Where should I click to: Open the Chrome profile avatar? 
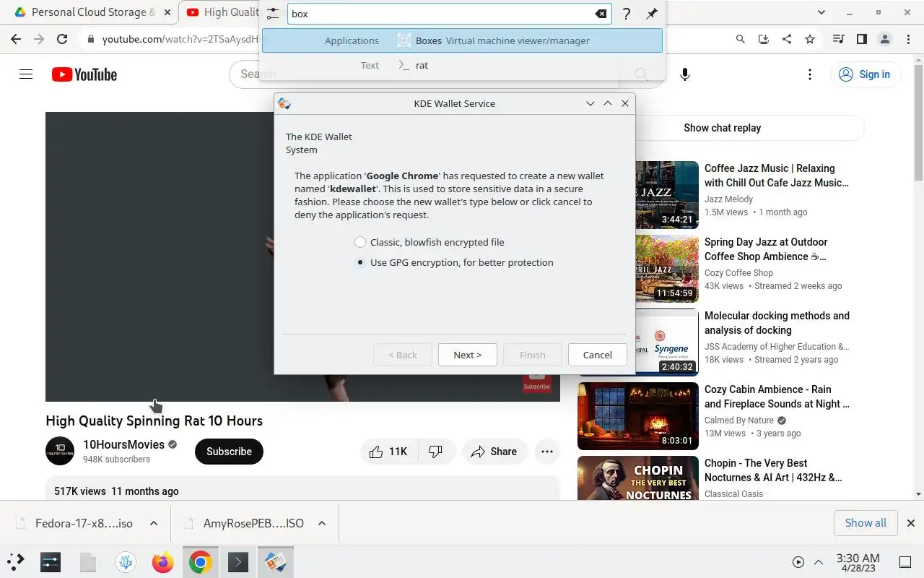point(884,39)
